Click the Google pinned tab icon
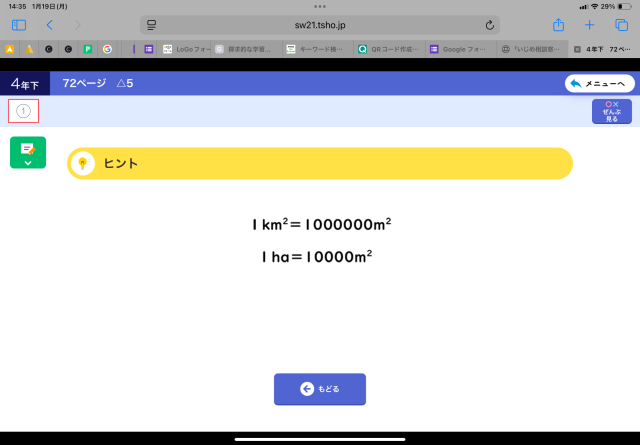The image size is (640, 445). tap(107, 48)
